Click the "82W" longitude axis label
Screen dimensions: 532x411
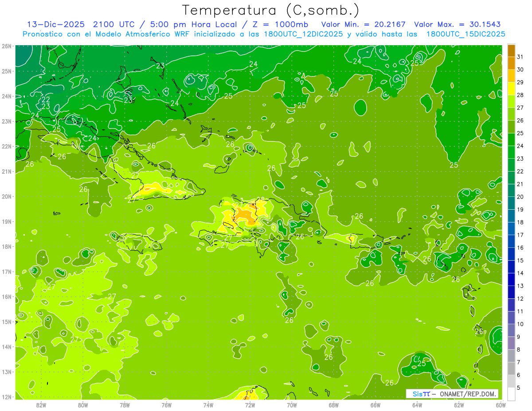[x=41, y=405]
